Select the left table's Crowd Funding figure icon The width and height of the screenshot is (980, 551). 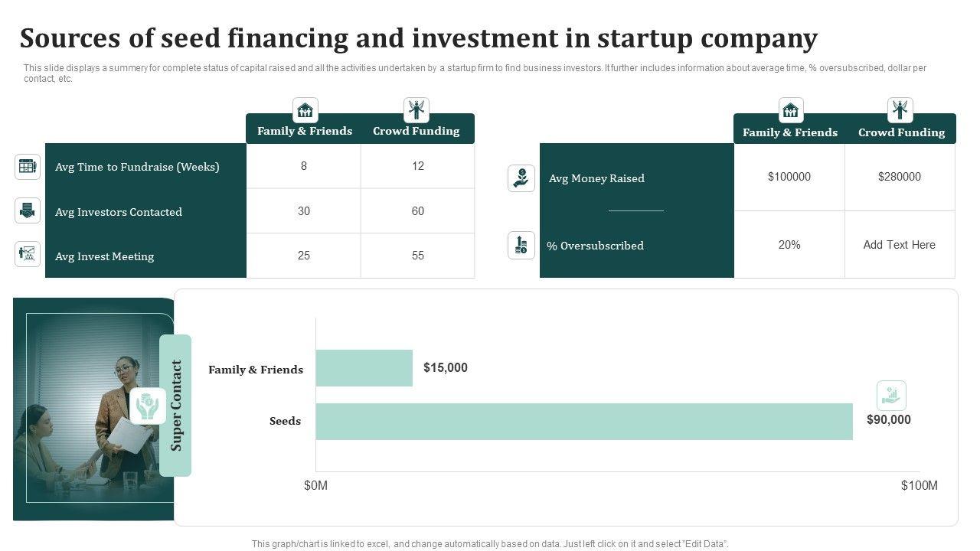416,110
